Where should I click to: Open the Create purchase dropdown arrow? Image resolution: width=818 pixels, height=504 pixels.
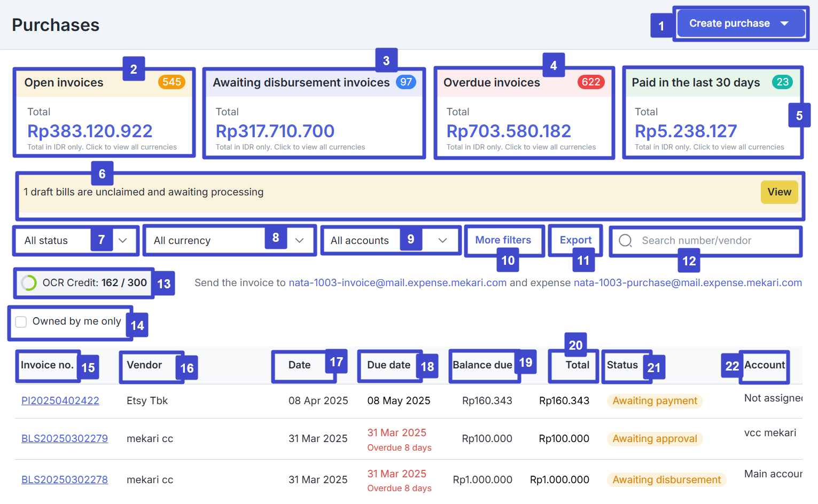tap(784, 23)
